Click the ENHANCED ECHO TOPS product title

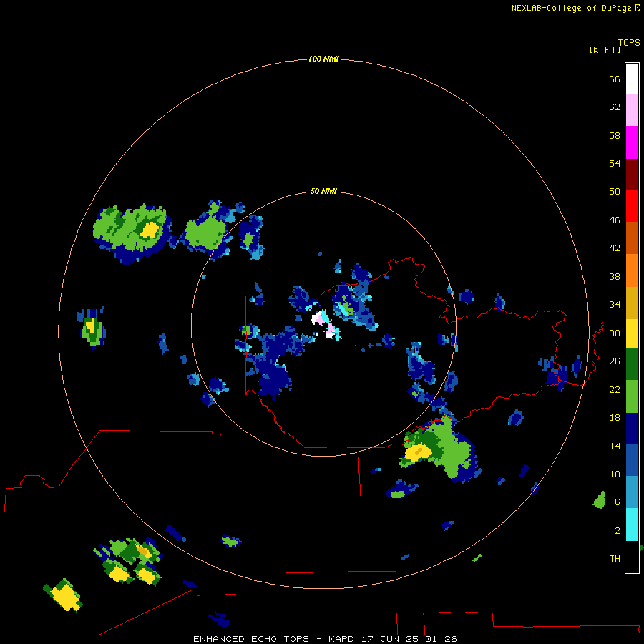[x=251, y=639]
